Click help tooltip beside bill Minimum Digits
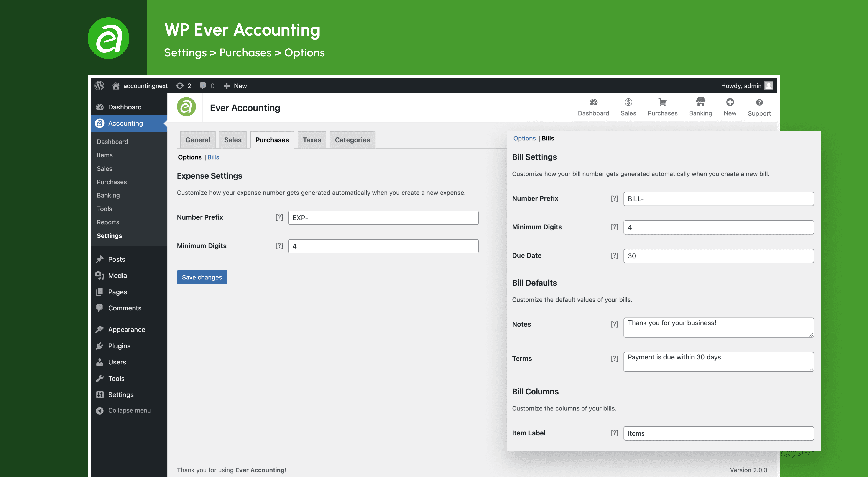 click(x=614, y=227)
